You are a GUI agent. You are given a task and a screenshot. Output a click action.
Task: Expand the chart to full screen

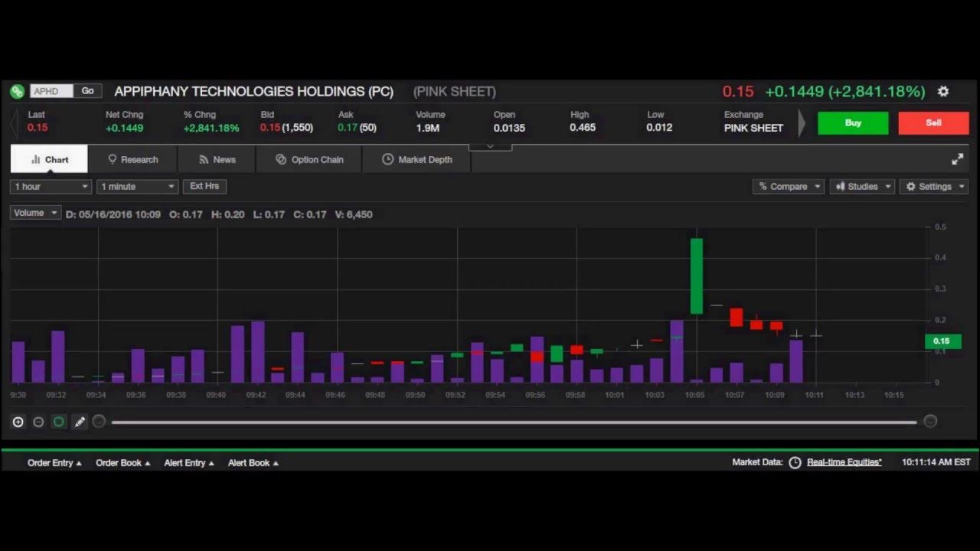tap(957, 159)
